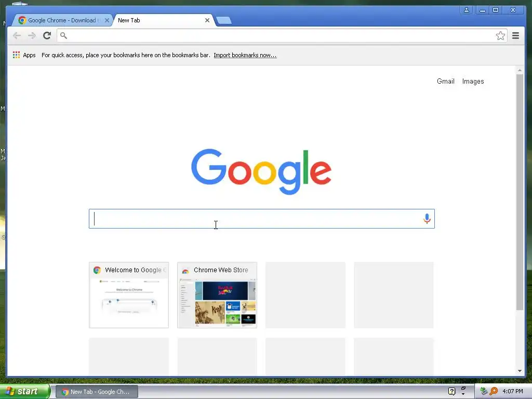
Task: Open Import bookmarks now link
Action: (x=245, y=55)
